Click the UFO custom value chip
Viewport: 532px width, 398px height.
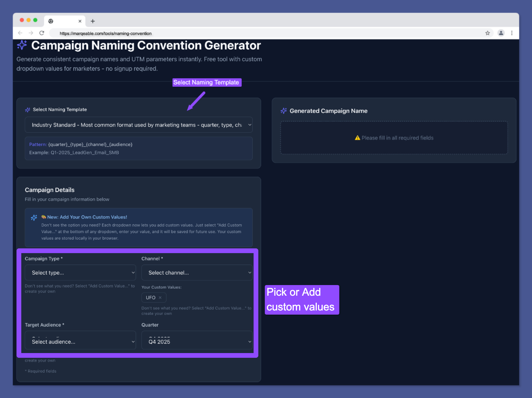click(x=150, y=297)
